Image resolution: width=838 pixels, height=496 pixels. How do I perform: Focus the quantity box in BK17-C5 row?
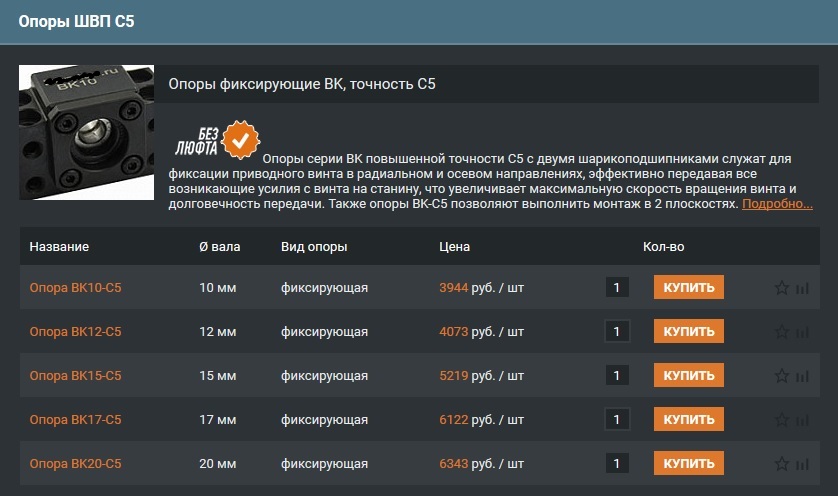(x=617, y=420)
